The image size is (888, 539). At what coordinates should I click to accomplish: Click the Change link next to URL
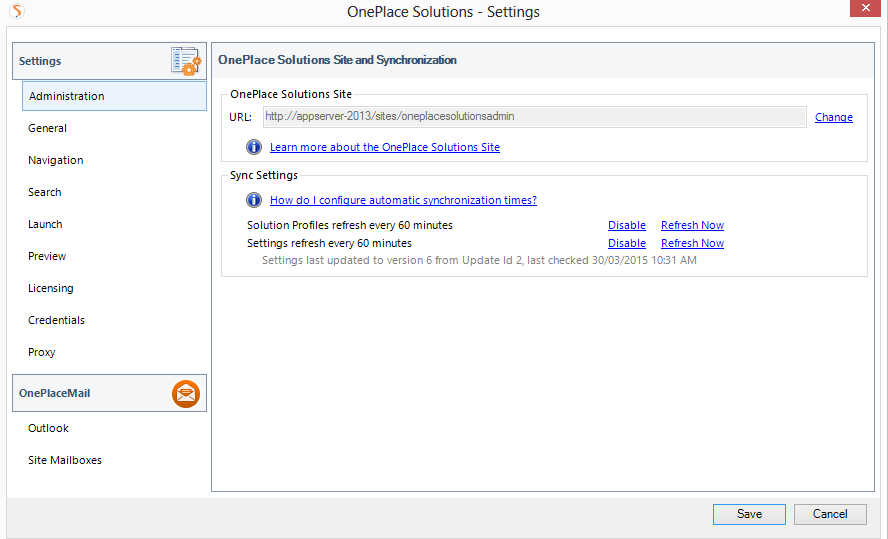pyautogui.click(x=833, y=117)
